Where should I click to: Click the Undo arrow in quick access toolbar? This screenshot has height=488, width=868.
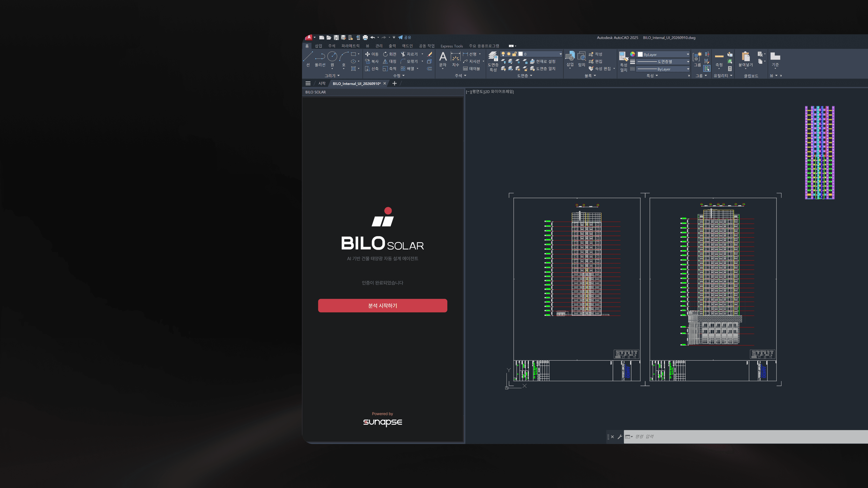tap(372, 37)
